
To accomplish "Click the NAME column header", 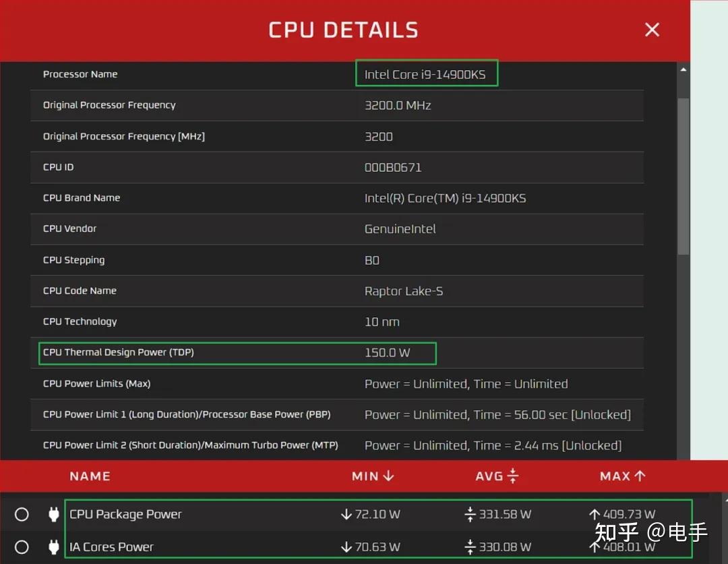I will (x=90, y=476).
